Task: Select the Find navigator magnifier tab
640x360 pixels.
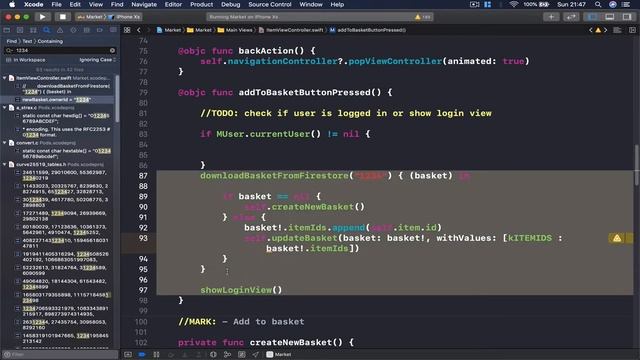Action: (47, 30)
